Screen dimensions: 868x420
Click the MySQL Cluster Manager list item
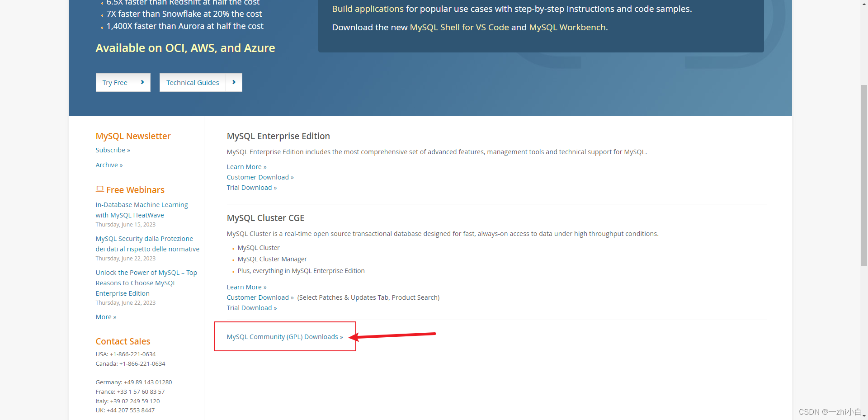(272, 259)
